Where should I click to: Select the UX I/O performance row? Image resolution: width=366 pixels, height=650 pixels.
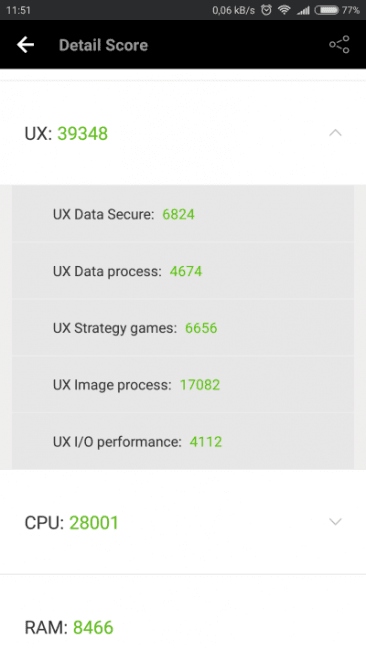tap(183, 441)
